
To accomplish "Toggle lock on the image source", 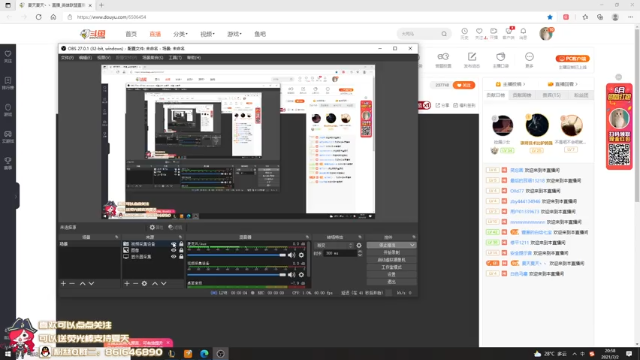I will pyautogui.click(x=181, y=250).
